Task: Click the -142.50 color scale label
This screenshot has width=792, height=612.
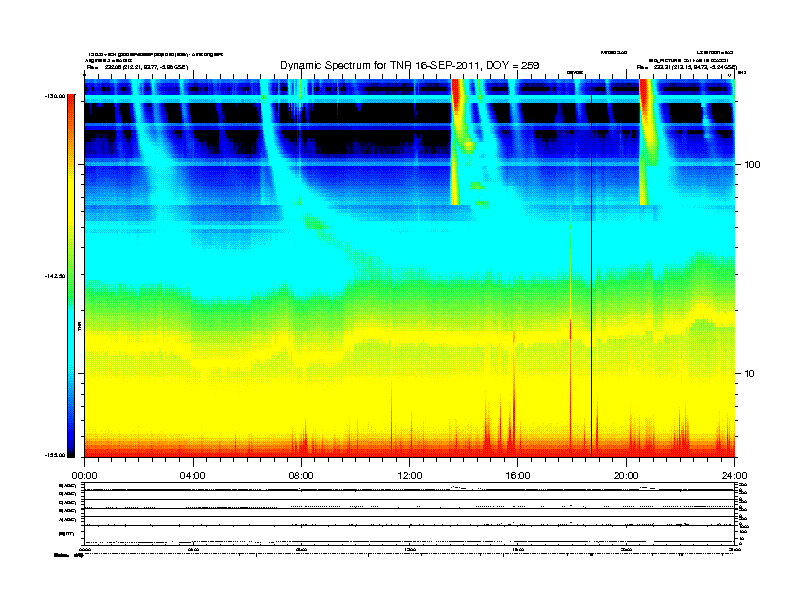Action: (55, 276)
